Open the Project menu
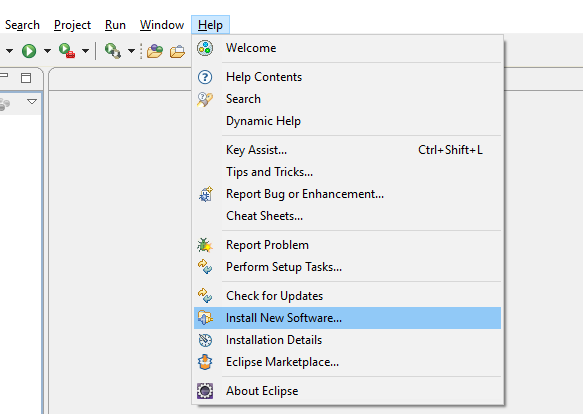This screenshot has height=414, width=583. tap(72, 25)
